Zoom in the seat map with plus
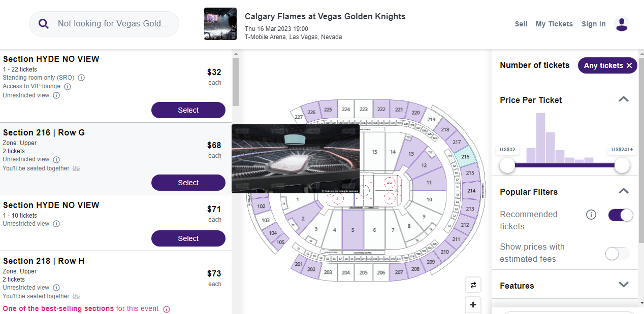This screenshot has width=644, height=314. coord(473,305)
